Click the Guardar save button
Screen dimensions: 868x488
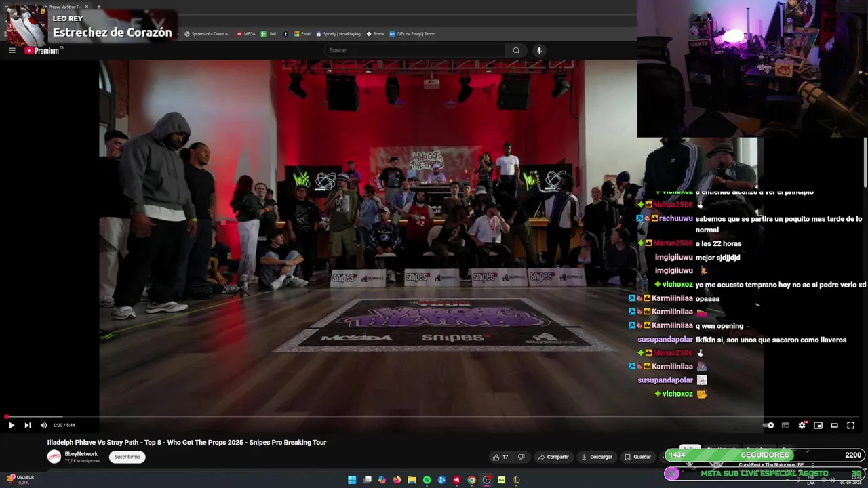(637, 457)
